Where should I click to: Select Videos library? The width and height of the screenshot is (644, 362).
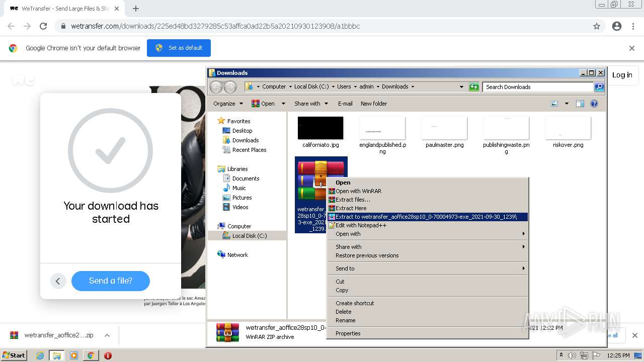tap(240, 207)
